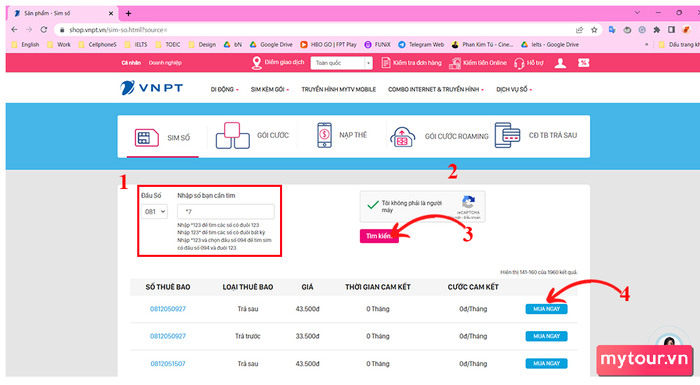Open Kiếm tiền Online
Screen dimensions: 700x385
[x=478, y=63]
